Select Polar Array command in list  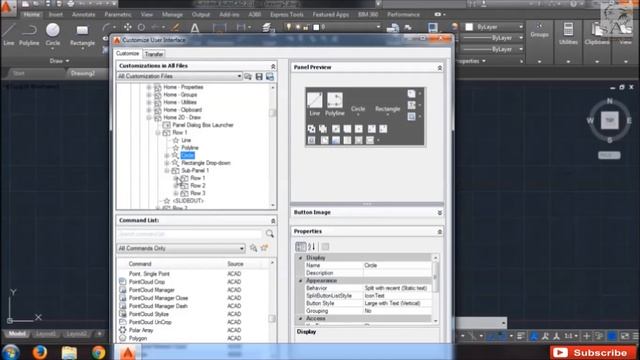click(141, 330)
